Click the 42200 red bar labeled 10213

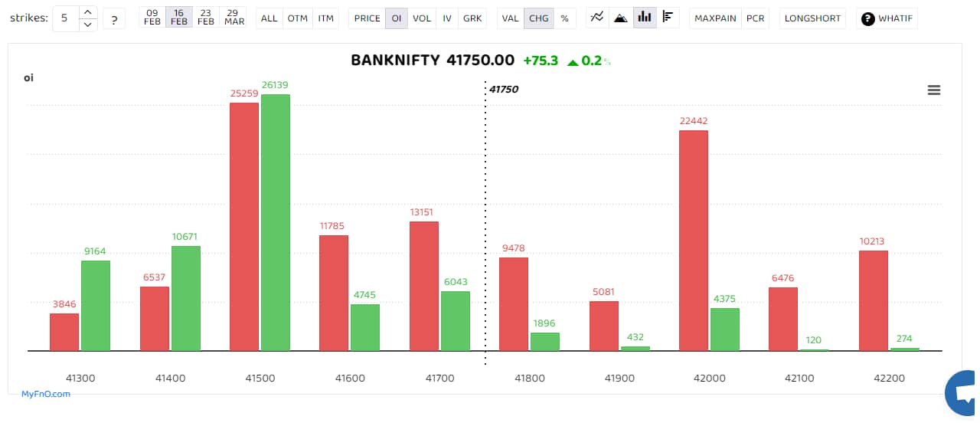pos(874,300)
